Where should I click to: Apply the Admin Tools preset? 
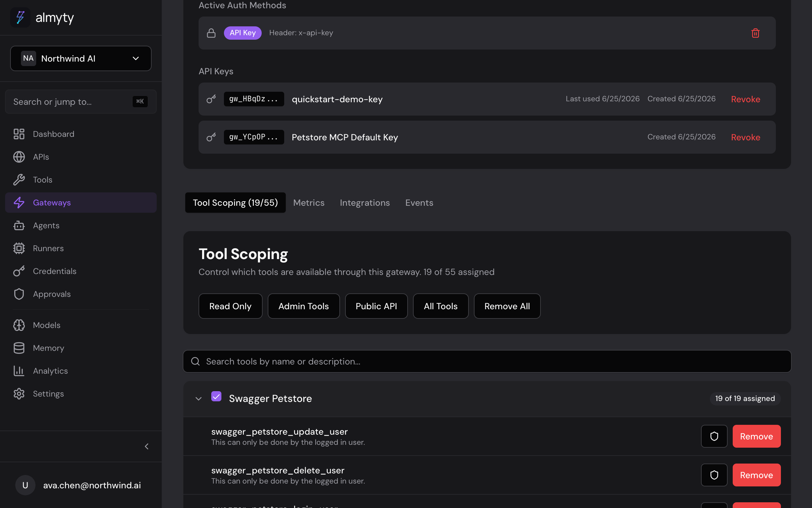click(303, 306)
